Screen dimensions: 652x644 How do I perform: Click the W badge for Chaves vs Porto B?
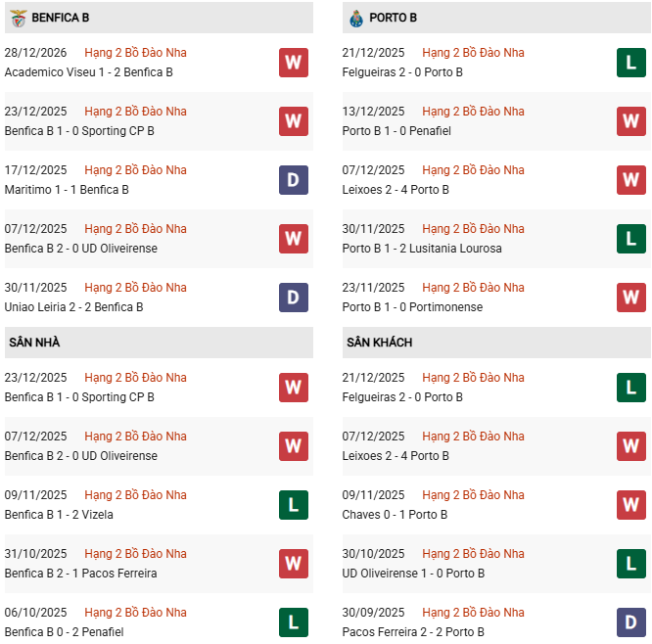click(630, 505)
